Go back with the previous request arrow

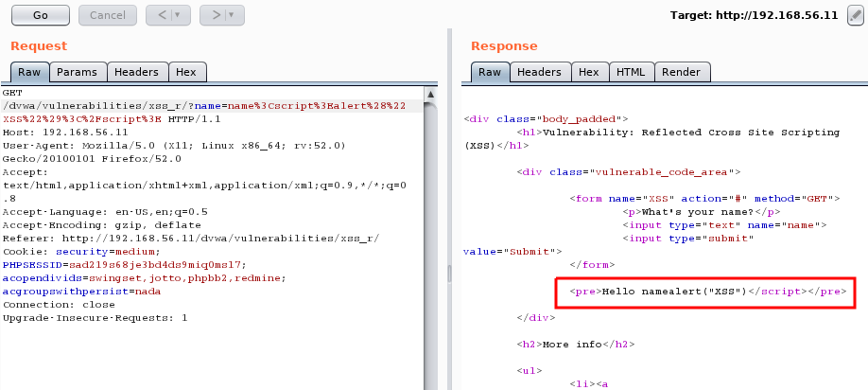pyautogui.click(x=162, y=15)
